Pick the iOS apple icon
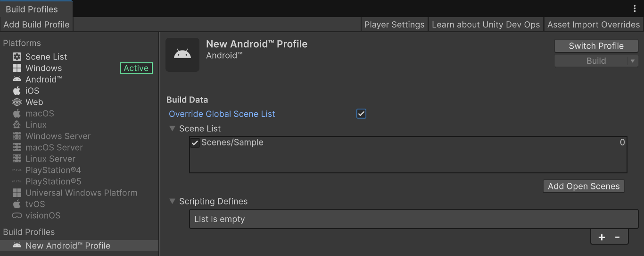This screenshot has height=256, width=644. pyautogui.click(x=17, y=91)
